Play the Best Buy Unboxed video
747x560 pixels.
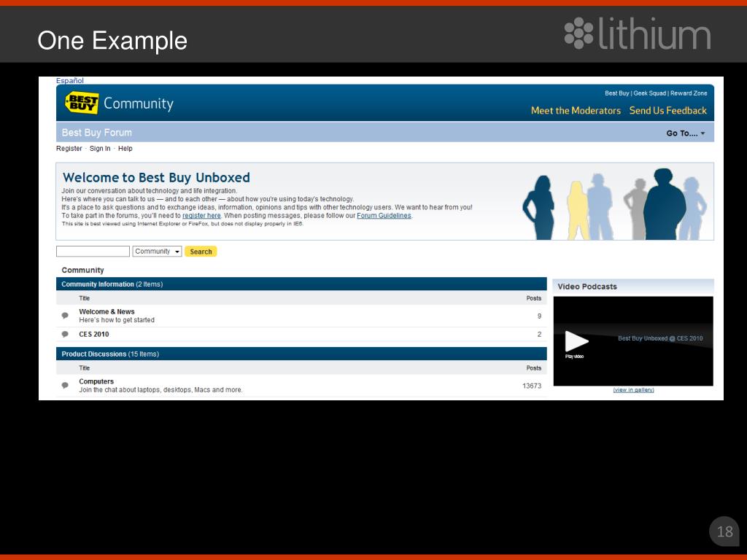(x=576, y=341)
